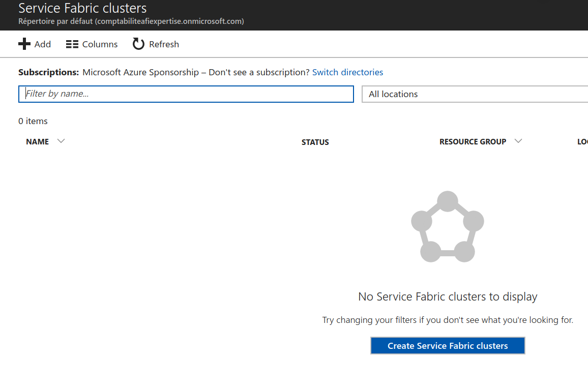Click the Service Fabric clusters page title
588x387 pixels.
(82, 8)
